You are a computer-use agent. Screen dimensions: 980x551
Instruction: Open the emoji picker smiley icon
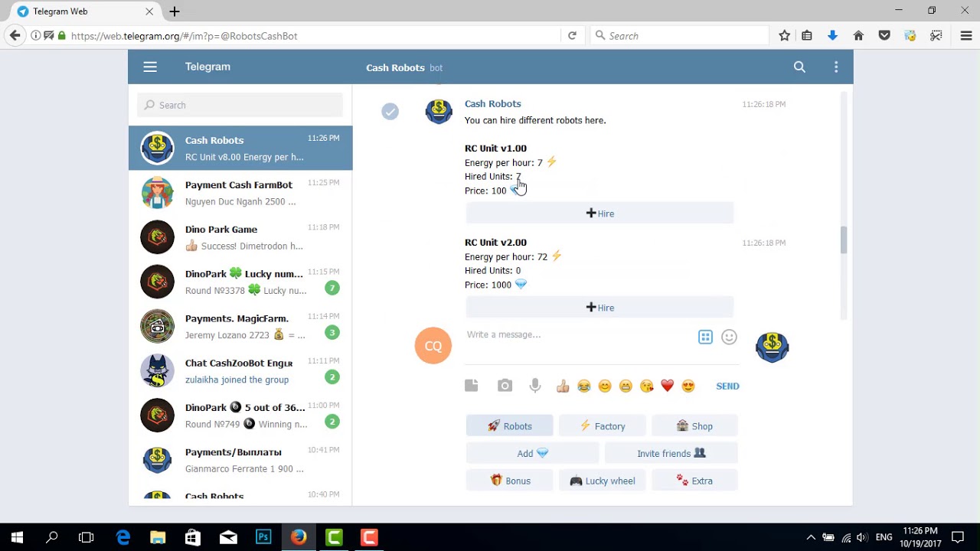tap(729, 337)
